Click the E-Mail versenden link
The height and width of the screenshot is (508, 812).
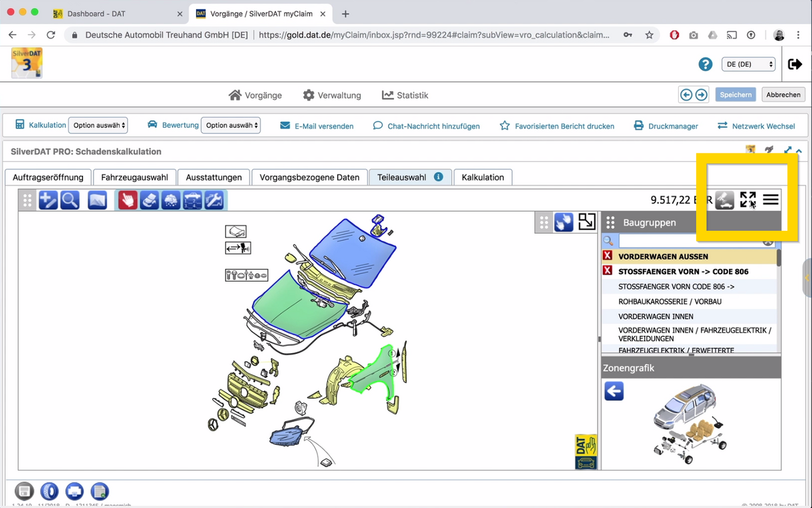click(x=317, y=126)
